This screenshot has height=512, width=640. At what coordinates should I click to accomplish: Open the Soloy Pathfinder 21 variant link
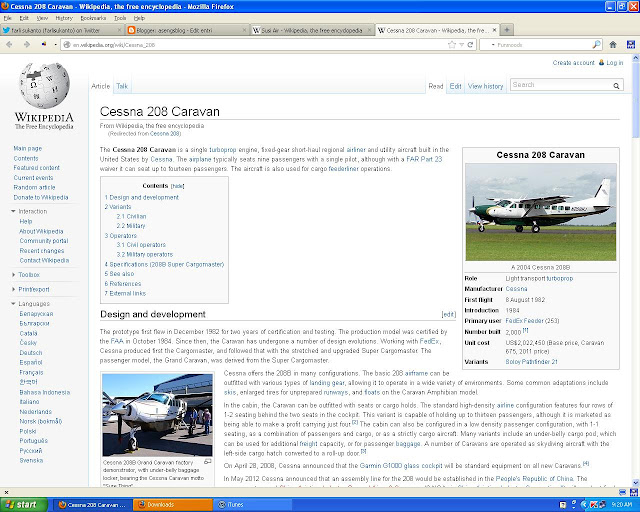(x=531, y=362)
